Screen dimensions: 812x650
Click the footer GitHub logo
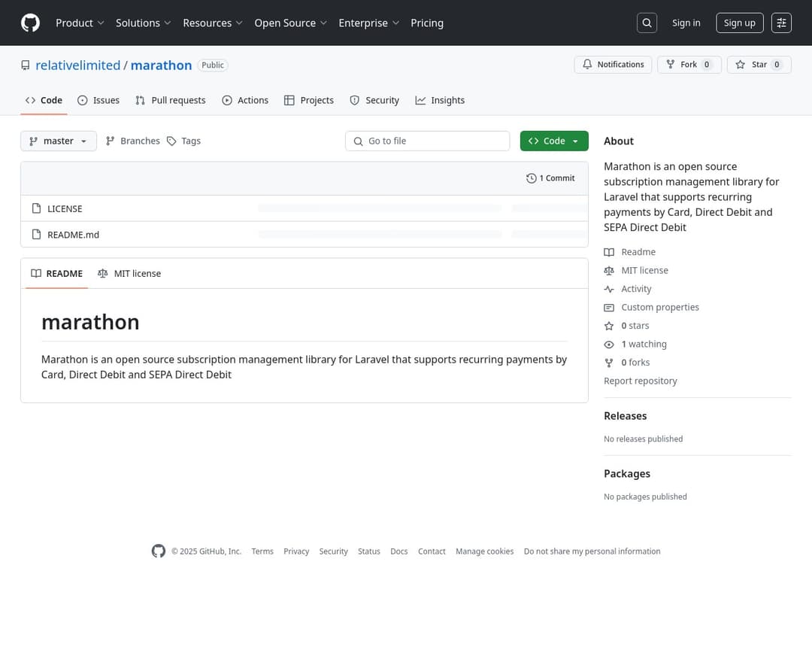coord(159,551)
